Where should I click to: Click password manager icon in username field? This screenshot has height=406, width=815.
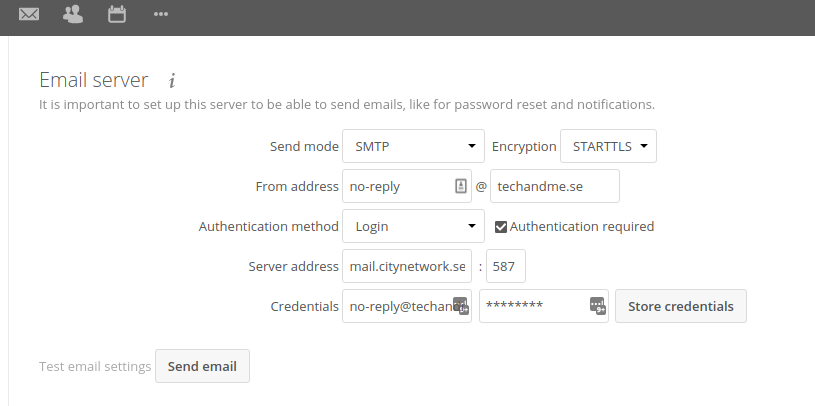click(461, 305)
